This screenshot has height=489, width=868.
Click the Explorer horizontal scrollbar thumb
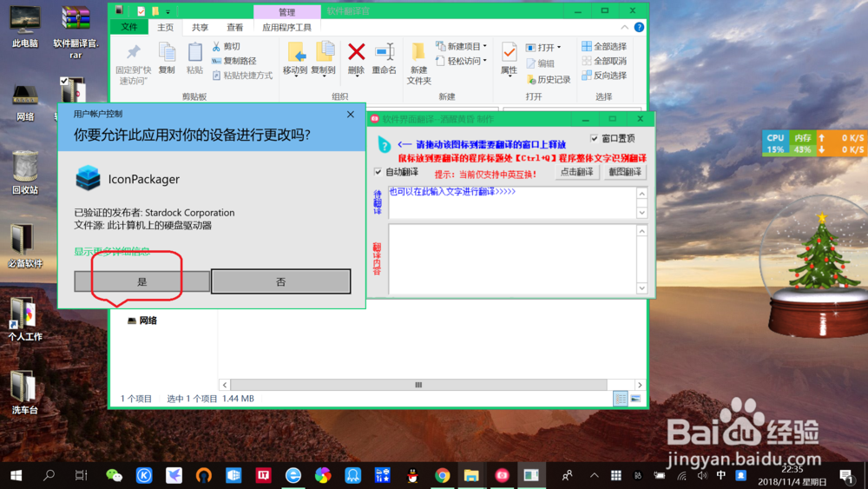[x=418, y=385]
